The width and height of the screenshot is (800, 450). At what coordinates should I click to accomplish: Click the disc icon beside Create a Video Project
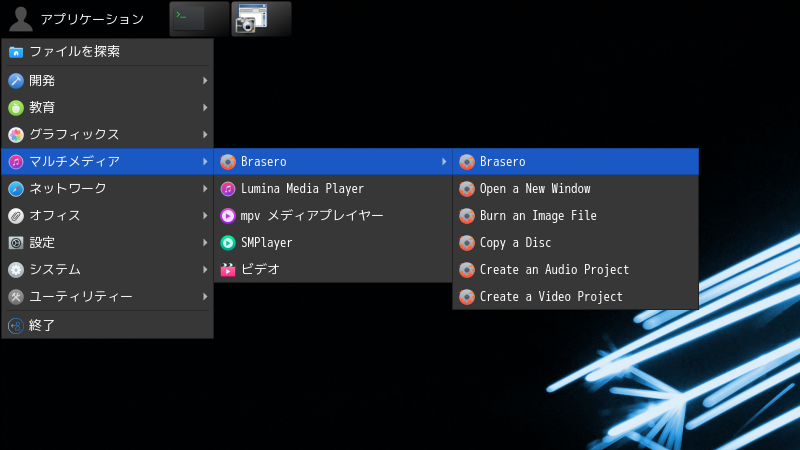467,296
